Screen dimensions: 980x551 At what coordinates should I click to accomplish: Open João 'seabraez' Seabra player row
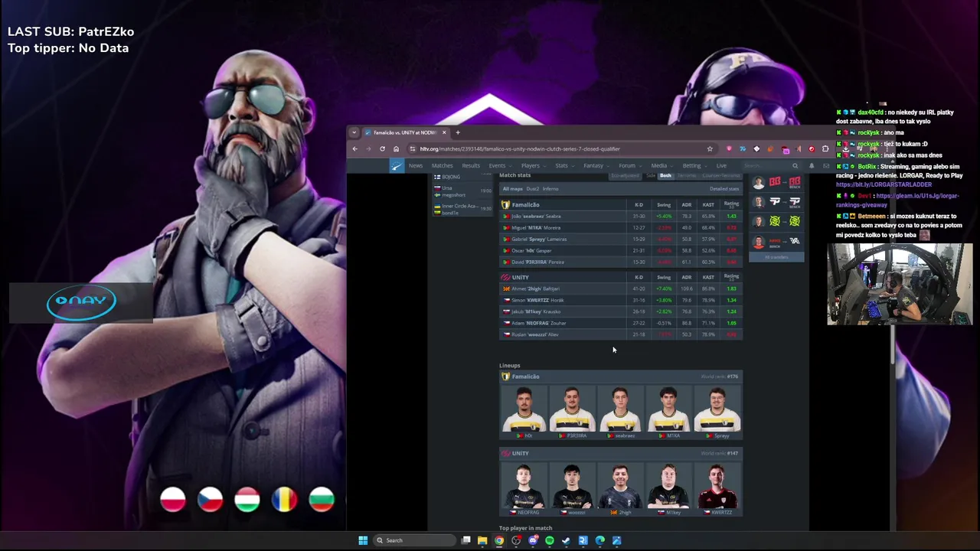click(621, 217)
